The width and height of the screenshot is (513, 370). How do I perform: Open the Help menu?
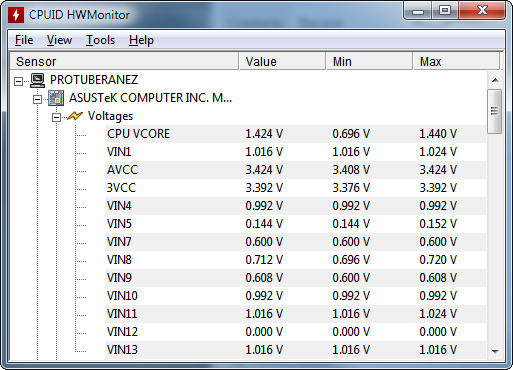tap(141, 40)
